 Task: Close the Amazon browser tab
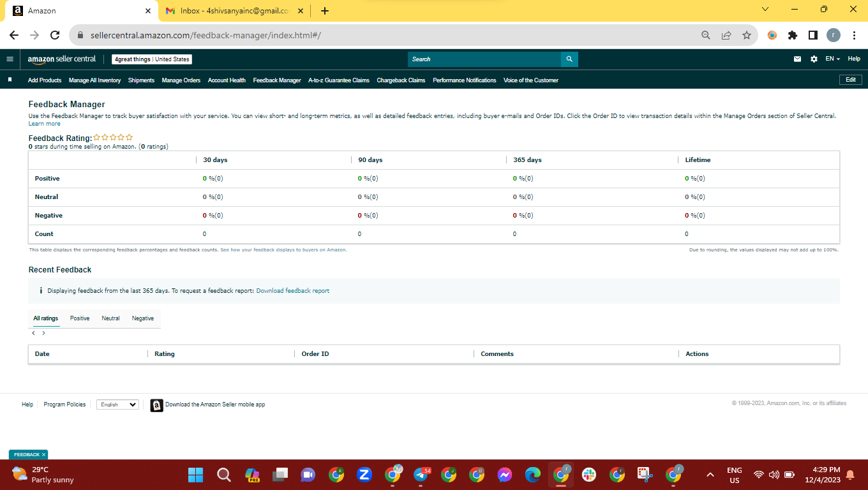coord(148,11)
